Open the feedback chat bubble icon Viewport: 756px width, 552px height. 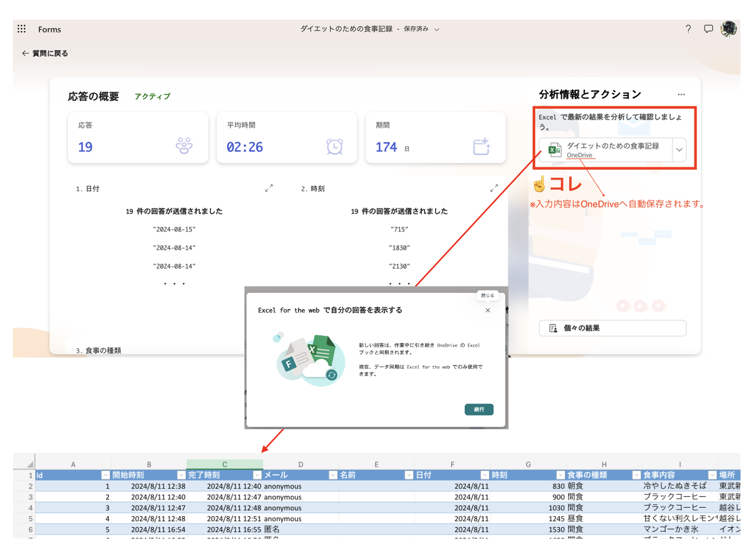(709, 29)
